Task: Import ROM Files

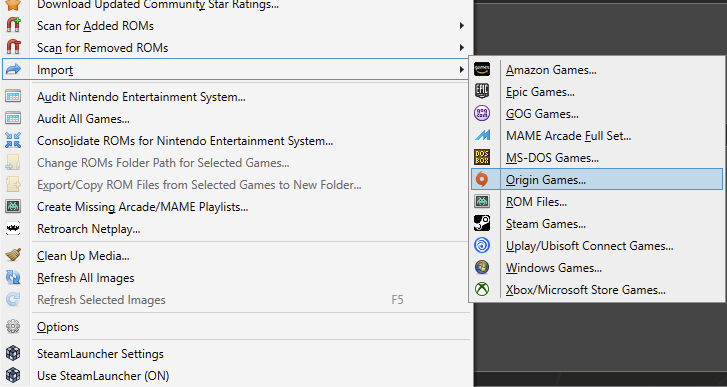Action: point(536,202)
